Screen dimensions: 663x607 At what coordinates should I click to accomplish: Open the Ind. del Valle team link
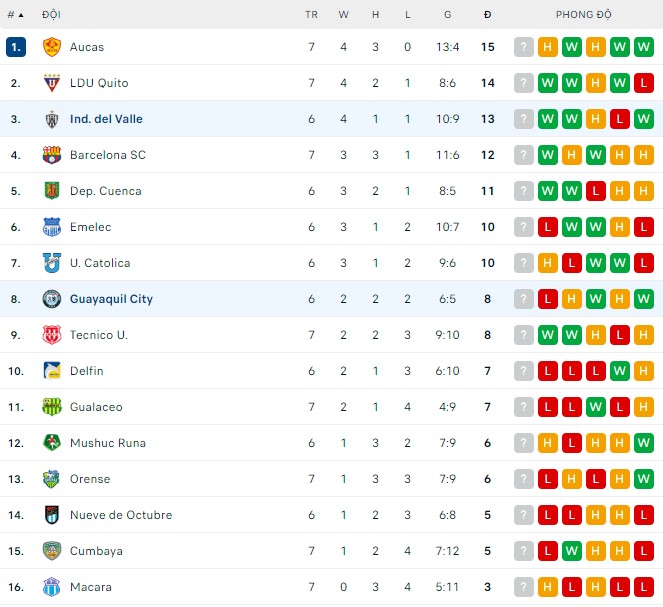point(106,119)
